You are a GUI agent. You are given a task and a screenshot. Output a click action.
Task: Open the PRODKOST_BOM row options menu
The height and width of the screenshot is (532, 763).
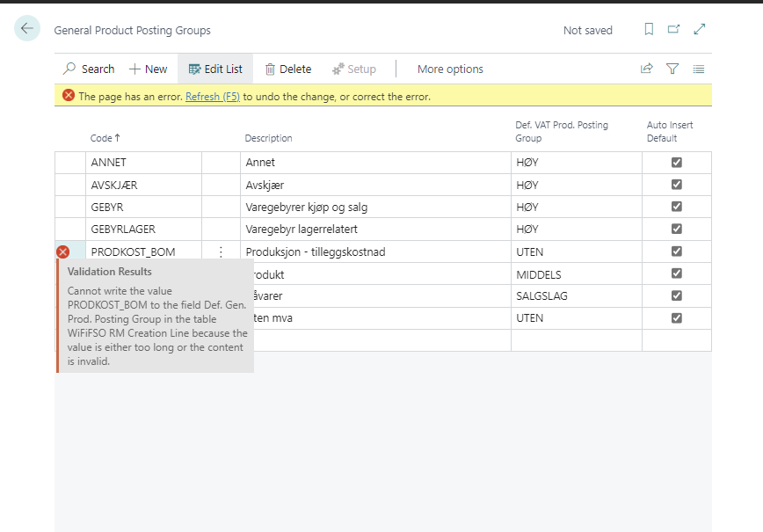(221, 252)
